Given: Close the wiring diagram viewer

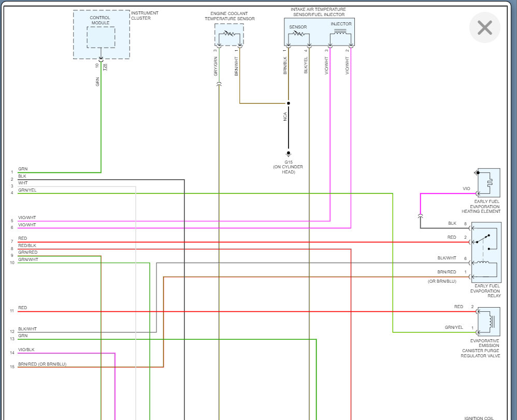Looking at the screenshot, I should tap(485, 27).
